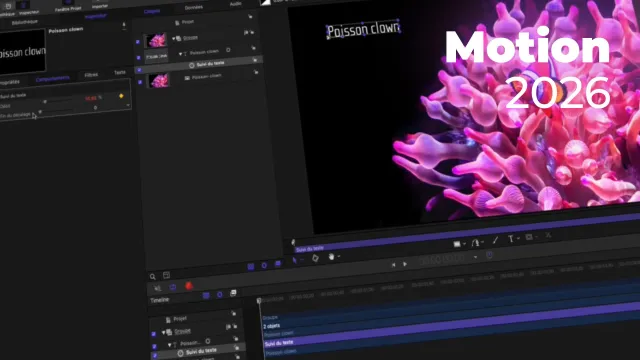Click the Poisson clown text in the canvas
Image resolution: width=640 pixels, height=360 pixels.
click(x=363, y=29)
